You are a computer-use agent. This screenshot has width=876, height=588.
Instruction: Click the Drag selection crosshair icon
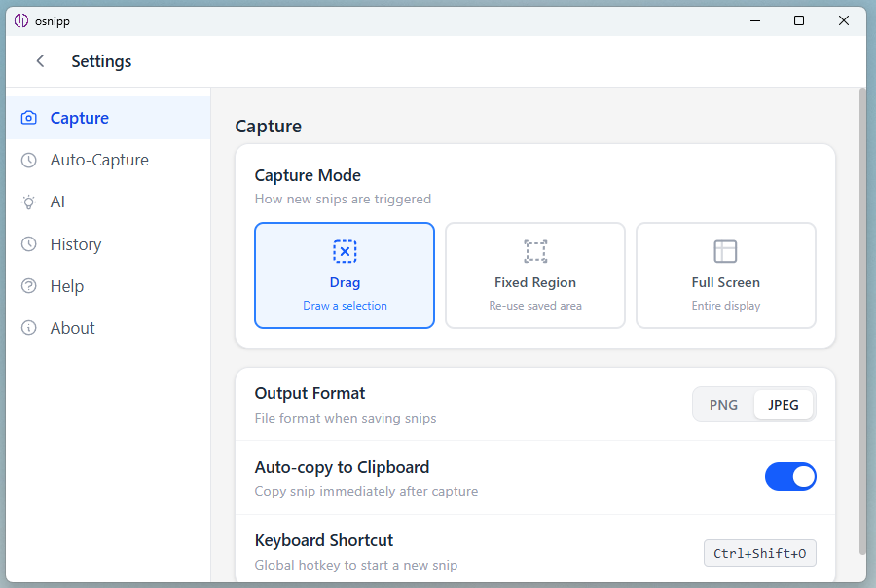coord(344,251)
